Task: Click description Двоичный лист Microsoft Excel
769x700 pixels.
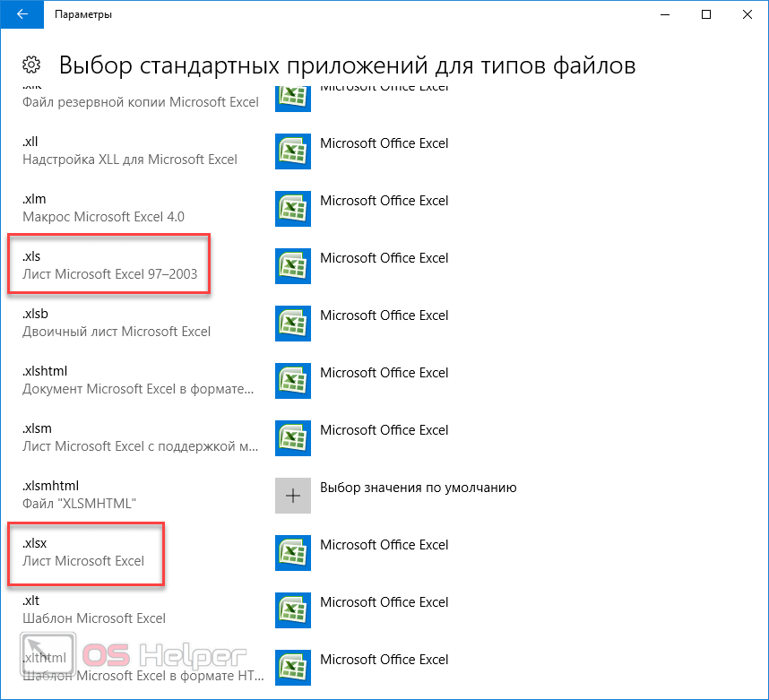Action: 117,332
